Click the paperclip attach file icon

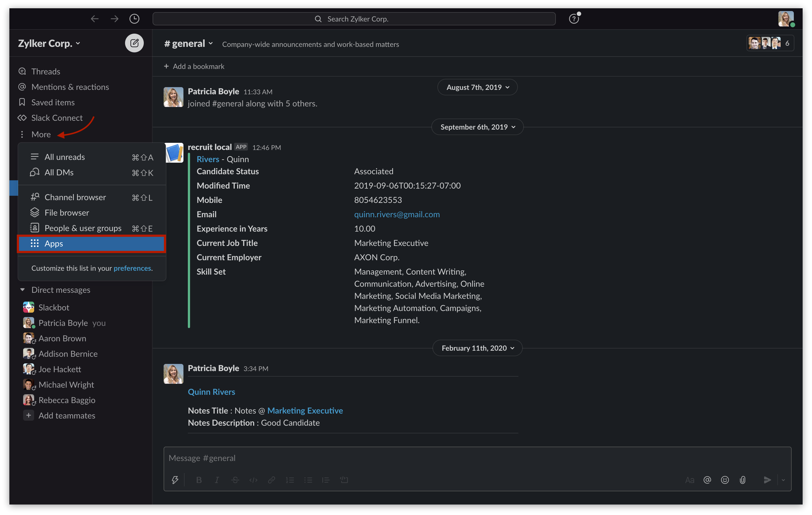[x=743, y=479]
